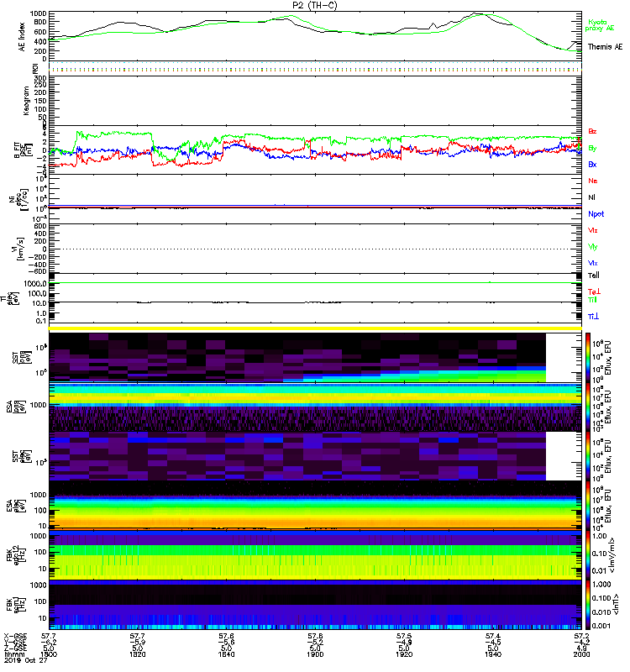
Task: Click the 57.2 X-GSE value at the right end
Action: [x=581, y=636]
